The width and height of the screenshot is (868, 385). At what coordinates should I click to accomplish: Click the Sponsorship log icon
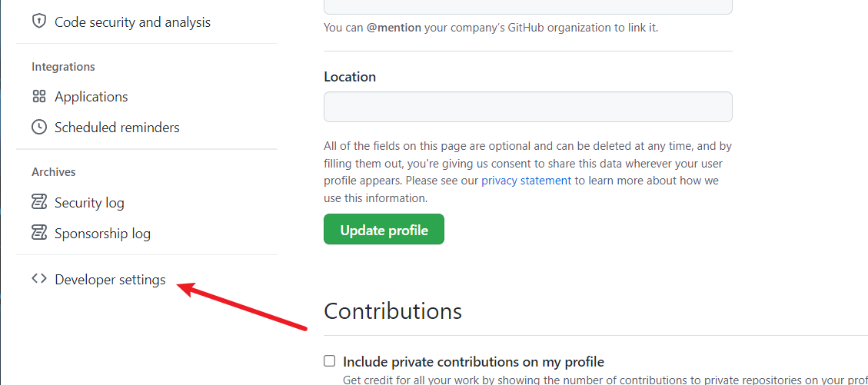click(38, 233)
